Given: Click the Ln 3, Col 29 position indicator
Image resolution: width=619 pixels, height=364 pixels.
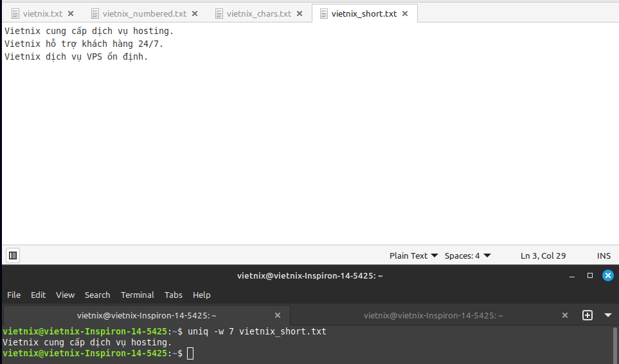Looking at the screenshot, I should coord(543,256).
